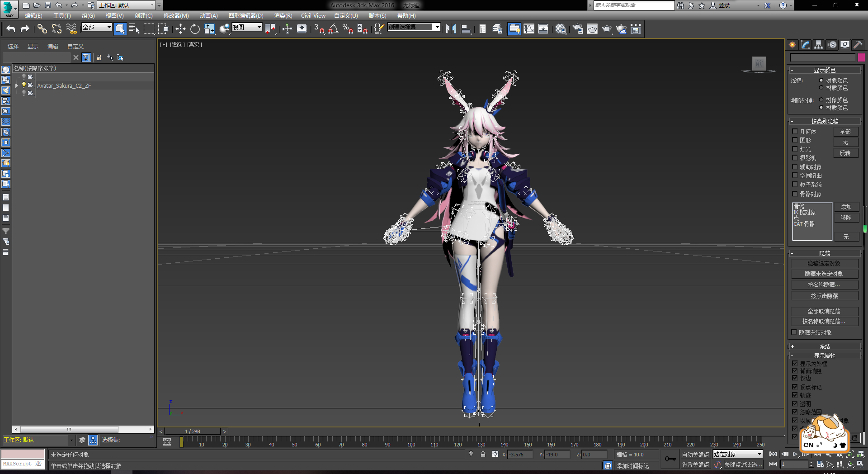This screenshot has height=474, width=868.
Task: Expand the 冻结 rollout
Action: [825, 346]
